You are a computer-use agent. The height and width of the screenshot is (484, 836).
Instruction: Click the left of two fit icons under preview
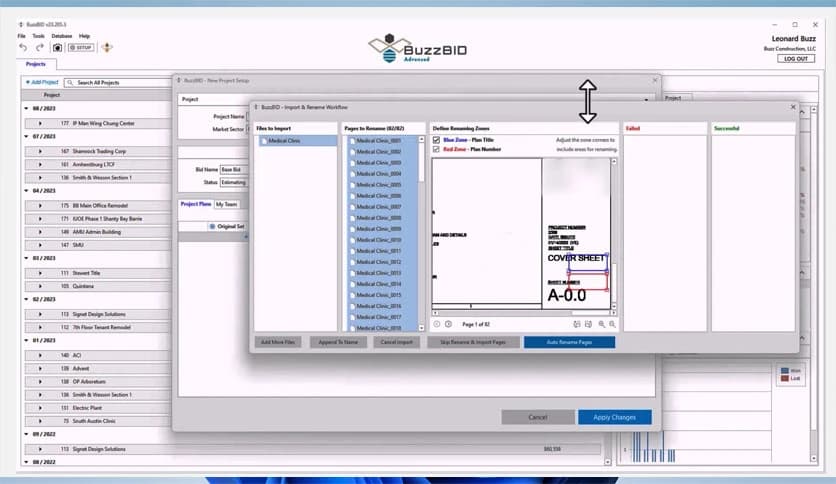pos(576,324)
